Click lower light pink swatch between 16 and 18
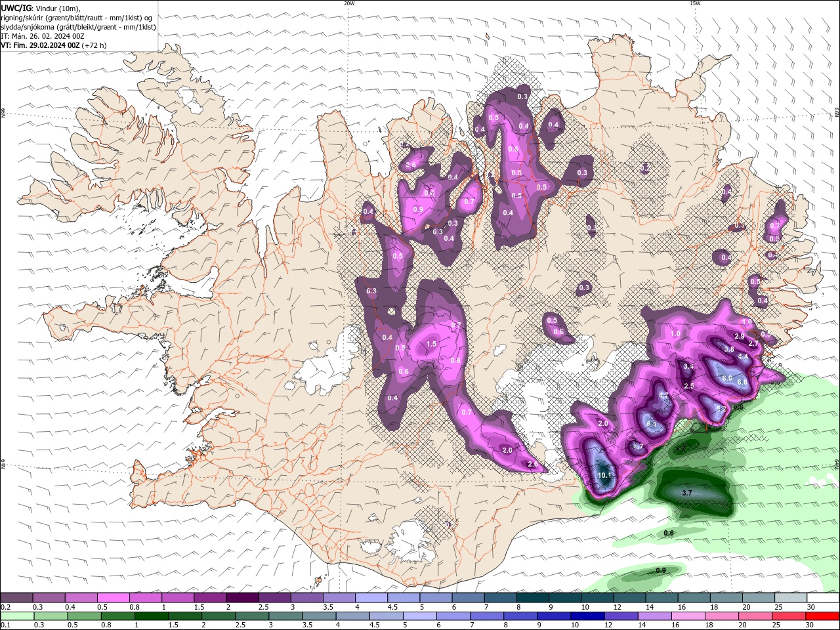 coord(688,616)
